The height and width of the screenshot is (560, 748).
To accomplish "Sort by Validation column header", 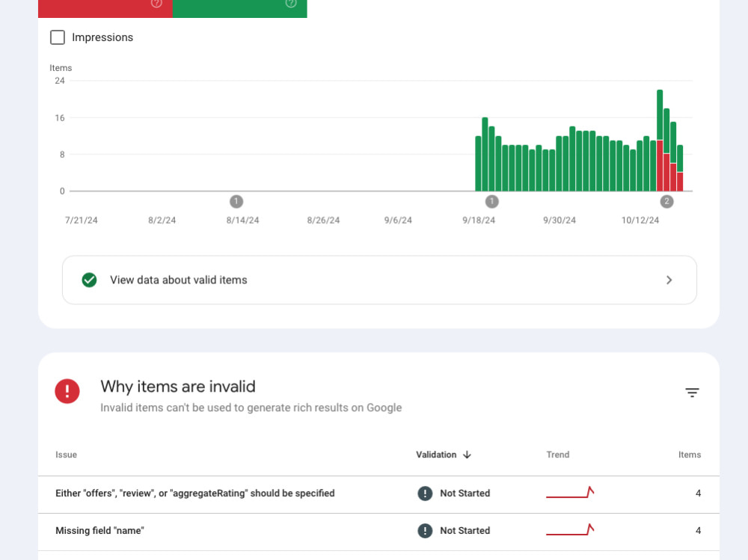I will pyautogui.click(x=436, y=455).
